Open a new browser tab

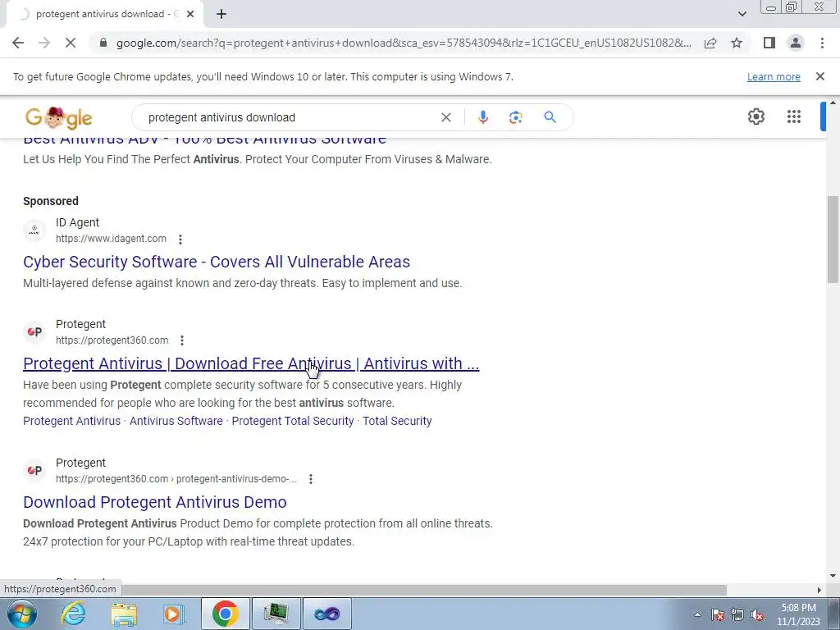point(221,14)
